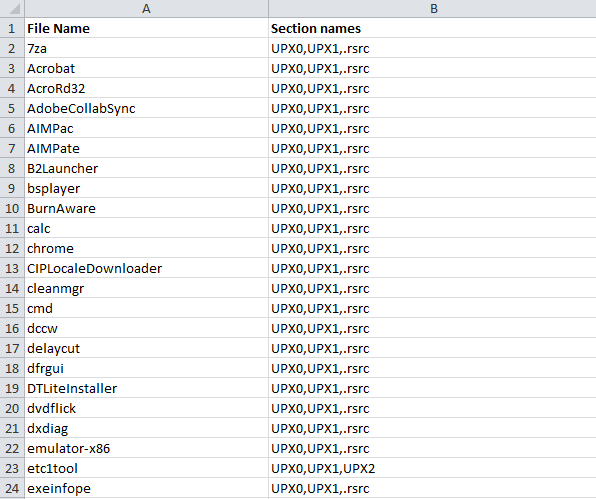
Task: Click section names cell for 7za
Action: tap(432, 48)
